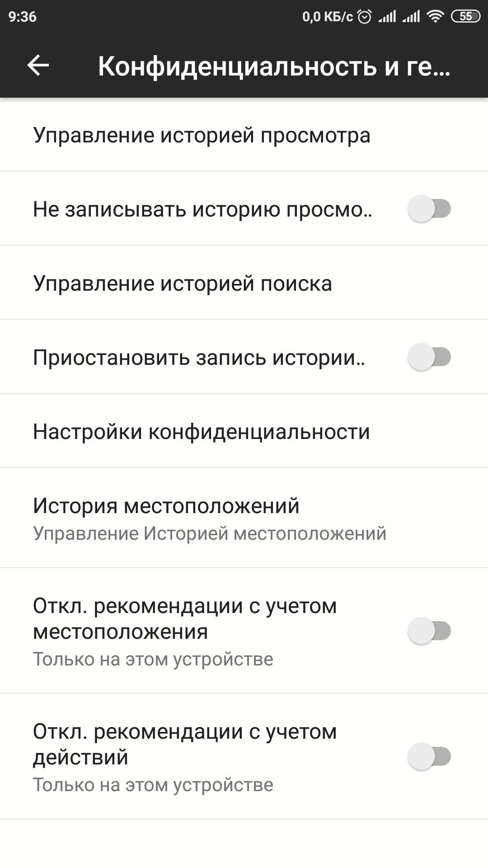This screenshot has width=488, height=868.
Task: Open 'Управление историей просмотра'
Action: [x=202, y=135]
